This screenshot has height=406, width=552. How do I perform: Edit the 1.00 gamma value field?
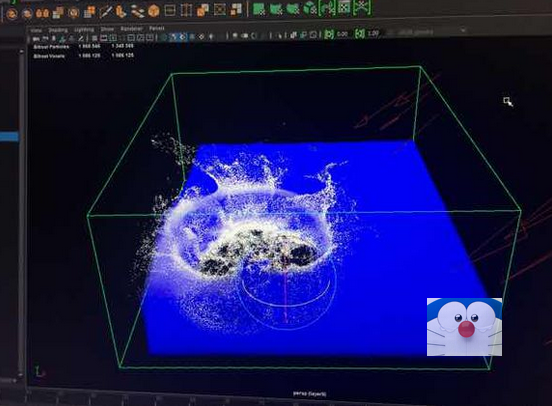point(374,33)
